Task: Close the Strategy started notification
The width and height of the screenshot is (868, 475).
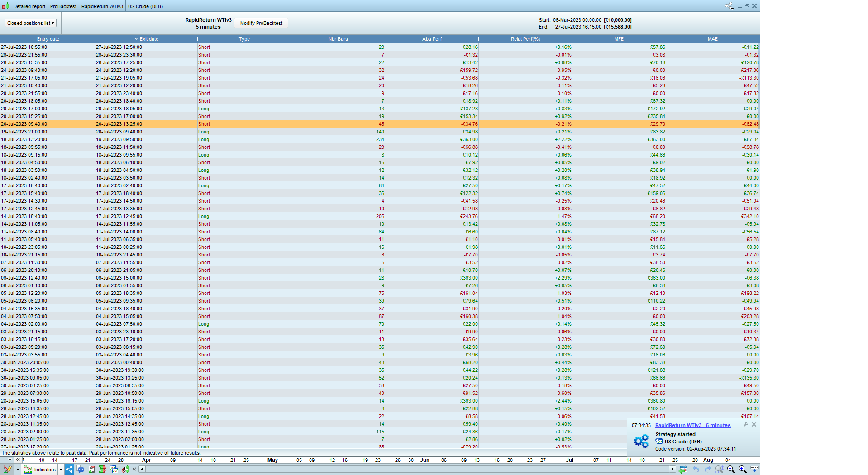Action: [754, 424]
